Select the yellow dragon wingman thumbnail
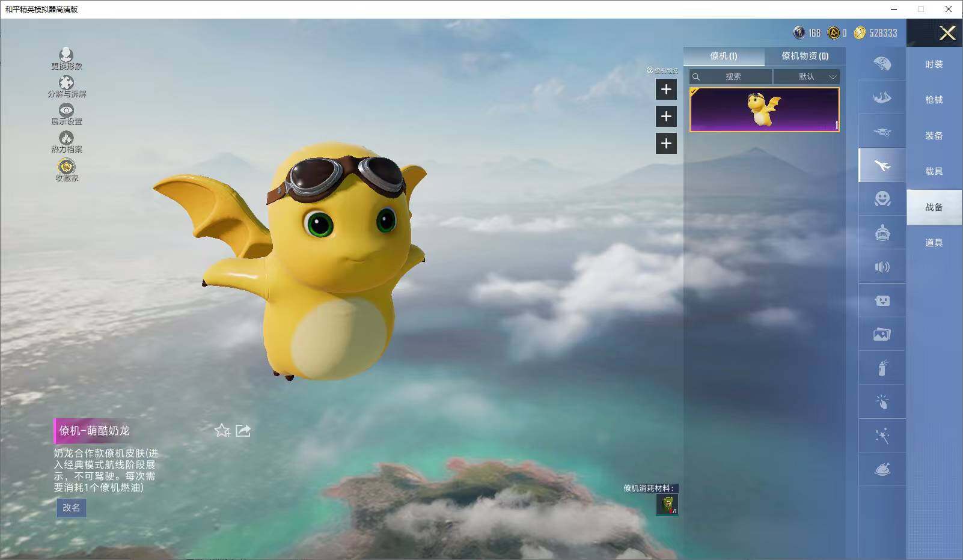The height and width of the screenshot is (560, 963). (x=764, y=109)
